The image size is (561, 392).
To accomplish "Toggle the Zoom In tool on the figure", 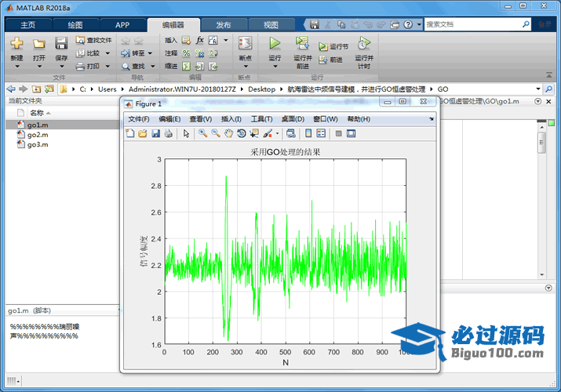I will pyautogui.click(x=202, y=133).
